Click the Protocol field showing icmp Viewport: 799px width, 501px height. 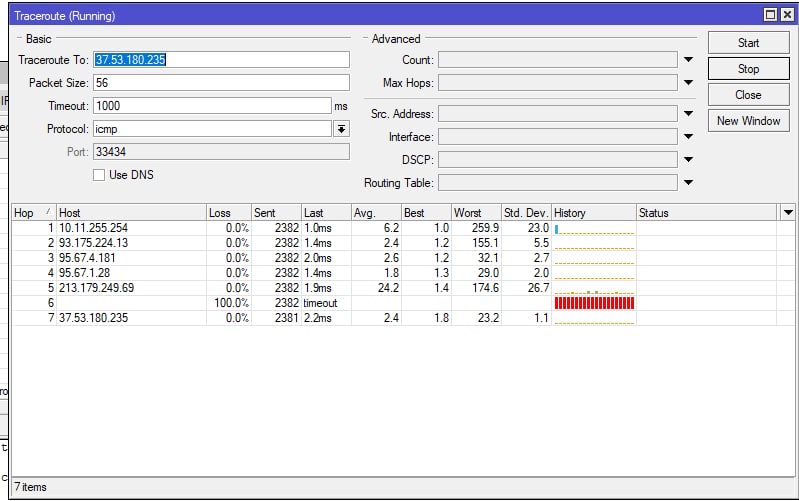(x=212, y=129)
